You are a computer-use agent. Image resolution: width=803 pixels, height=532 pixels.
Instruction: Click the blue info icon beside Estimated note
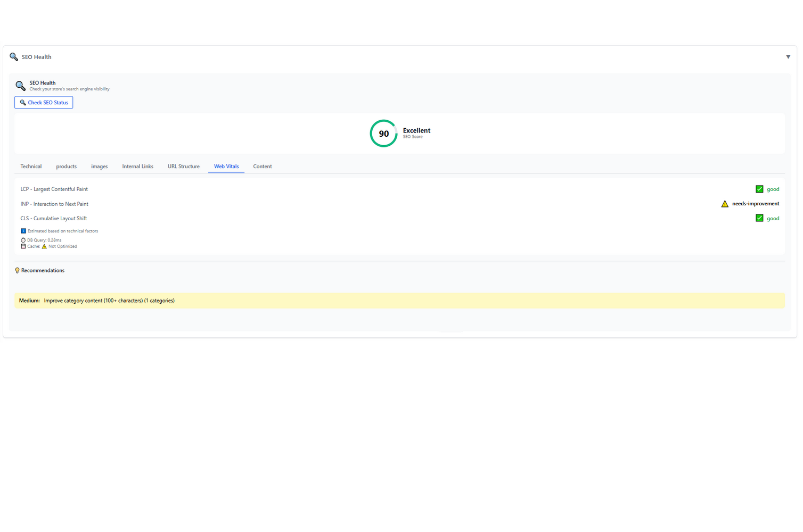pyautogui.click(x=23, y=231)
